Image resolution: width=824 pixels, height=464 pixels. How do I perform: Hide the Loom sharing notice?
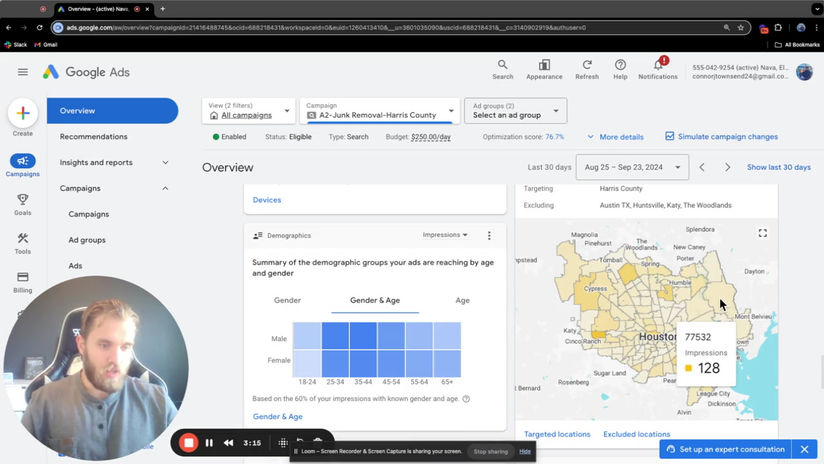[525, 451]
